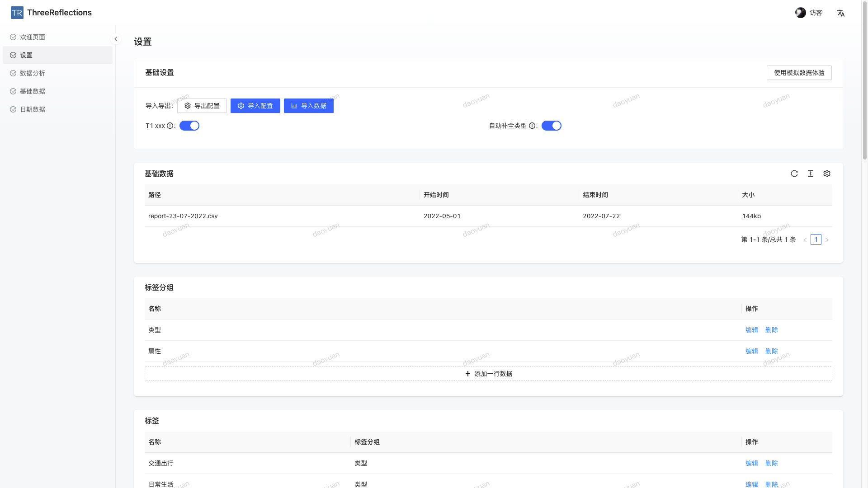This screenshot has width=868, height=488.
Task: Click the 导入数据 button
Action: 308,106
